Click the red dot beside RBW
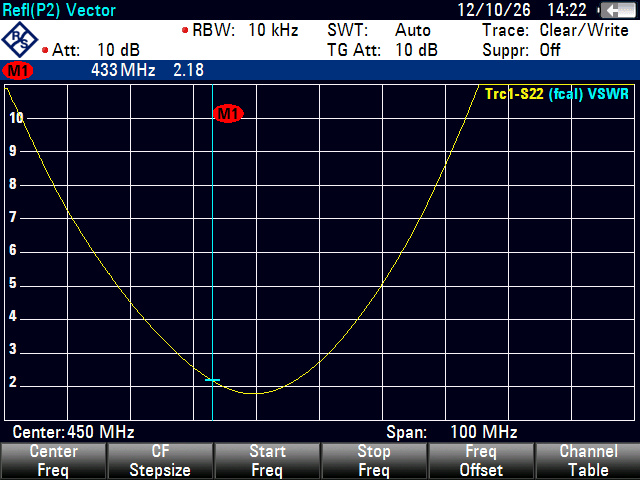This screenshot has height=480, width=640. point(185,30)
